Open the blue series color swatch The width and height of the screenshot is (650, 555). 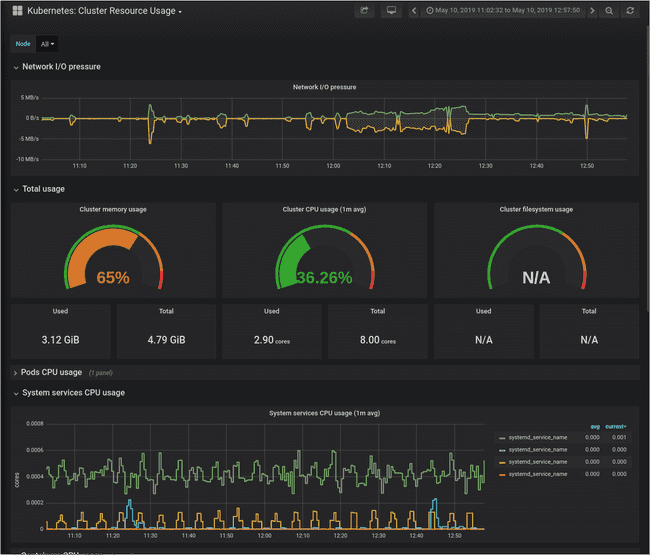502,450
